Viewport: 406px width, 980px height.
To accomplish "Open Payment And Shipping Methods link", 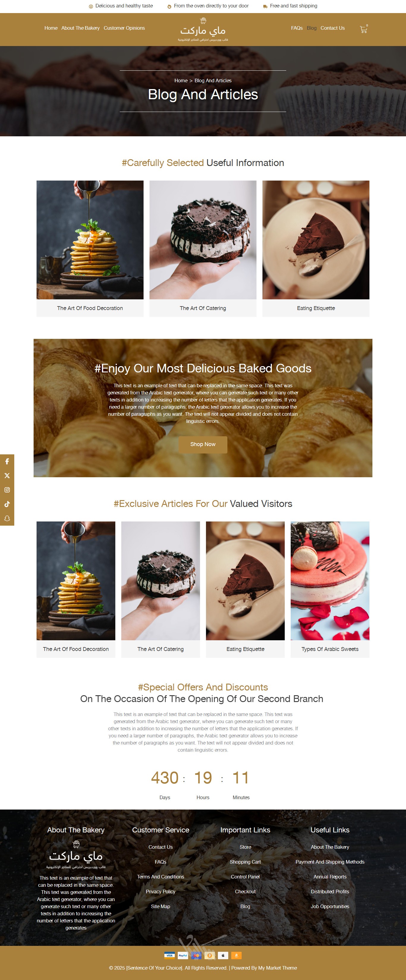I will [x=330, y=862].
